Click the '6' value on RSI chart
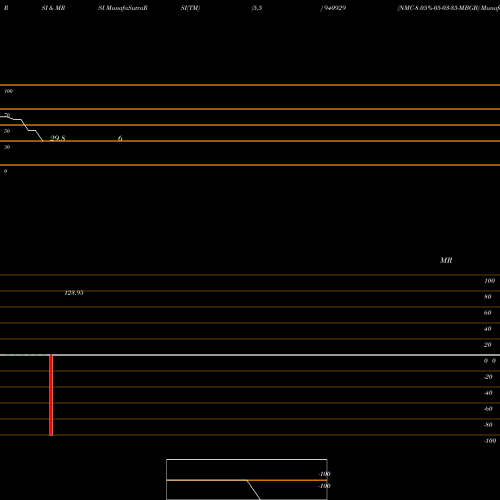The width and height of the screenshot is (500, 500). point(120,138)
